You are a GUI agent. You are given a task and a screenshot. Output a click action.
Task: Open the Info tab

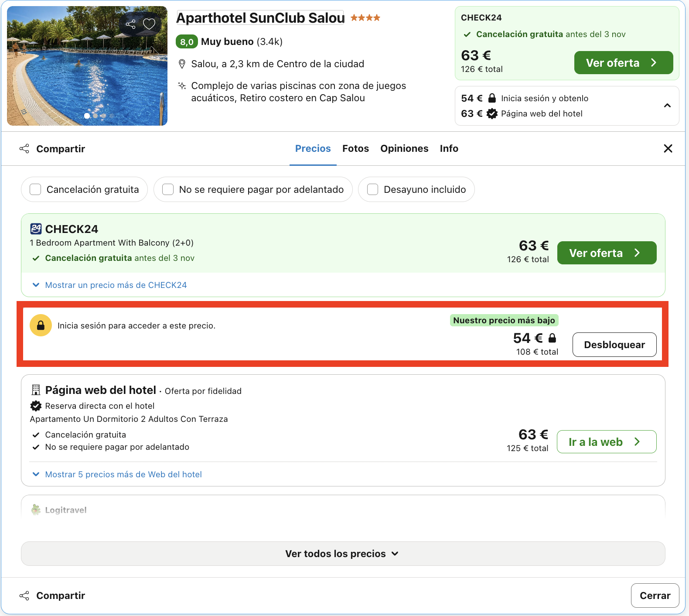(x=449, y=148)
